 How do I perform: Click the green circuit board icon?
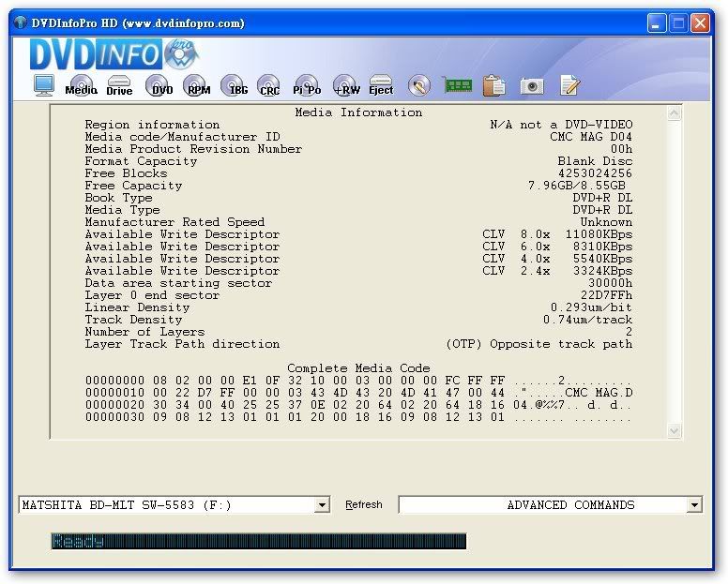pyautogui.click(x=458, y=85)
